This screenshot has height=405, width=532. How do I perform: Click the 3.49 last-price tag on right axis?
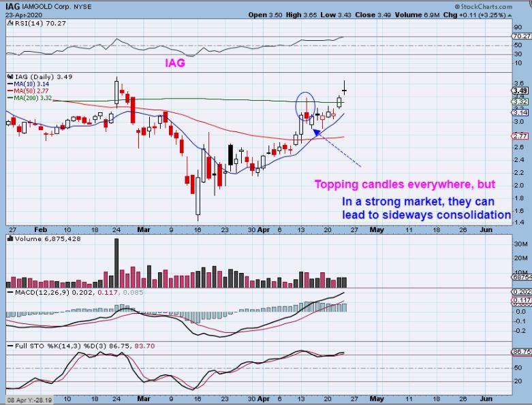[520, 91]
